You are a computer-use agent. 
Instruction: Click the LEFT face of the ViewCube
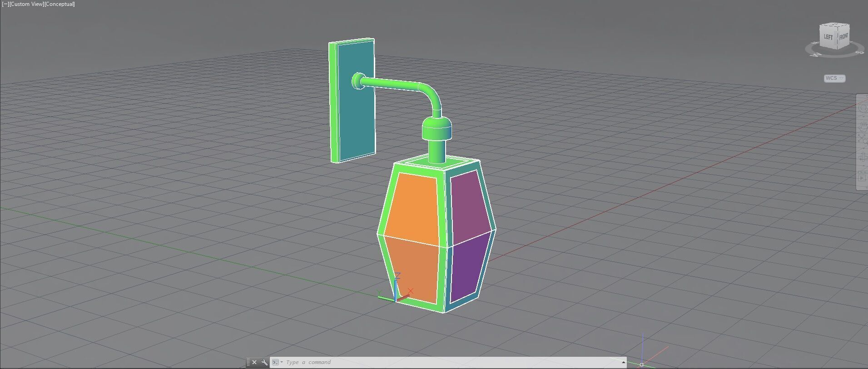click(828, 37)
